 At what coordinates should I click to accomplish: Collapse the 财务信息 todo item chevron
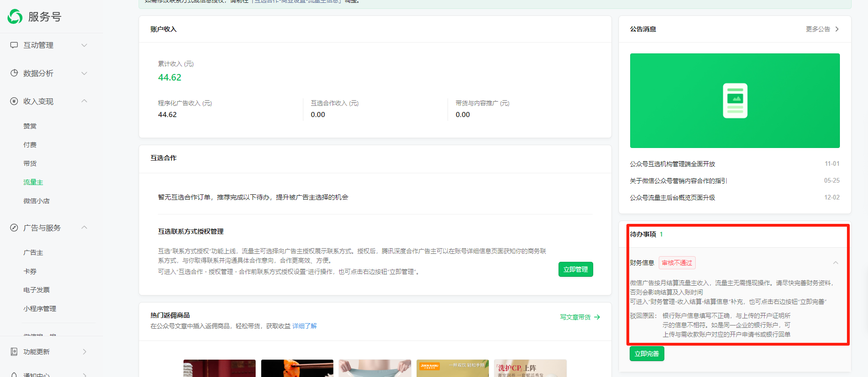pos(836,263)
